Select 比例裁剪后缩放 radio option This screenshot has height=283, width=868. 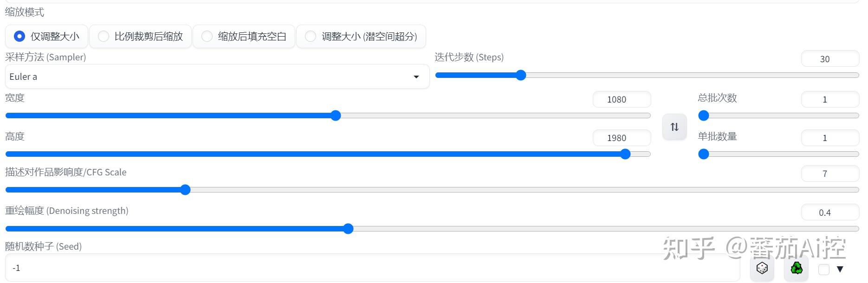[x=140, y=36]
